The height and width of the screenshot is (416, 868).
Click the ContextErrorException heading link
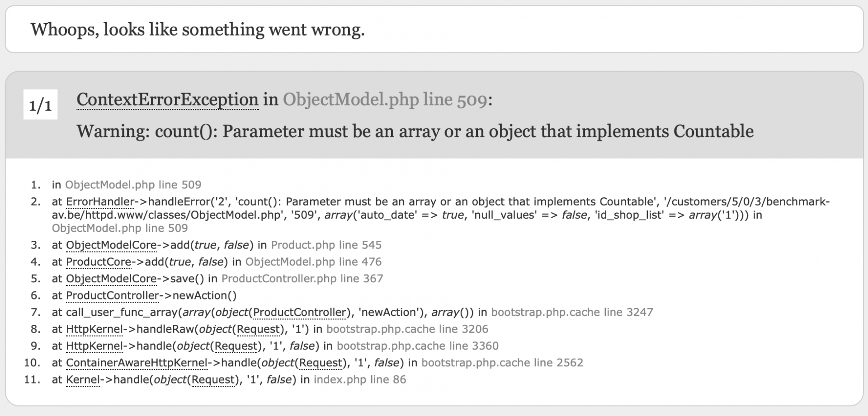pos(167,99)
